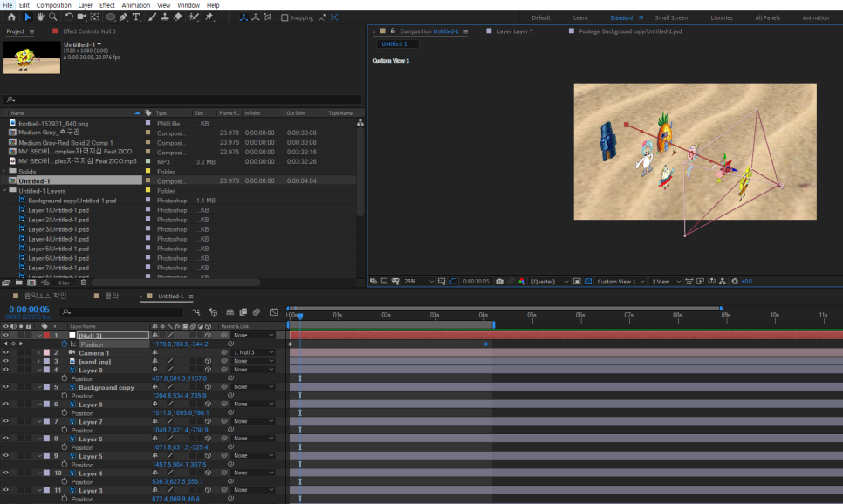This screenshot has height=504, width=843.
Task: Select the Selection (arrow) tool
Action: 28,17
